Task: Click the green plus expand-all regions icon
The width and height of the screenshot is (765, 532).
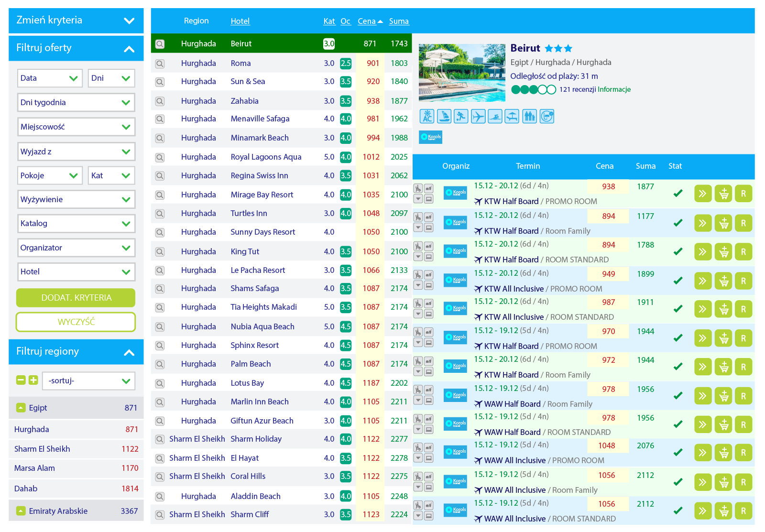Action: click(33, 380)
